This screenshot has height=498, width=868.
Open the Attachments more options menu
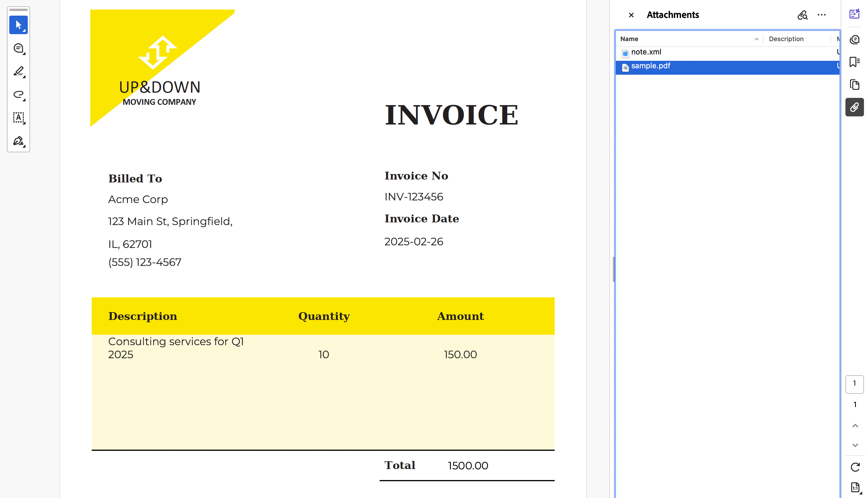point(822,15)
